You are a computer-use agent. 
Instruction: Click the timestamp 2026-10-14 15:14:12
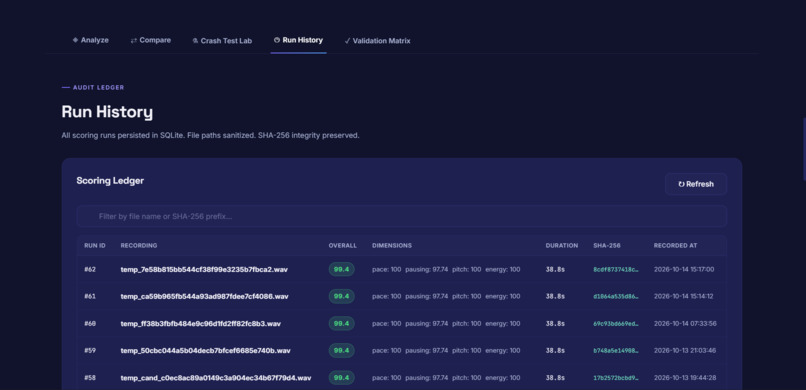[684, 296]
